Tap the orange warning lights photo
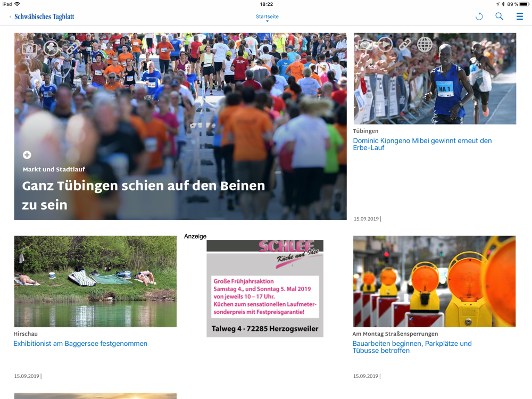 tap(434, 281)
